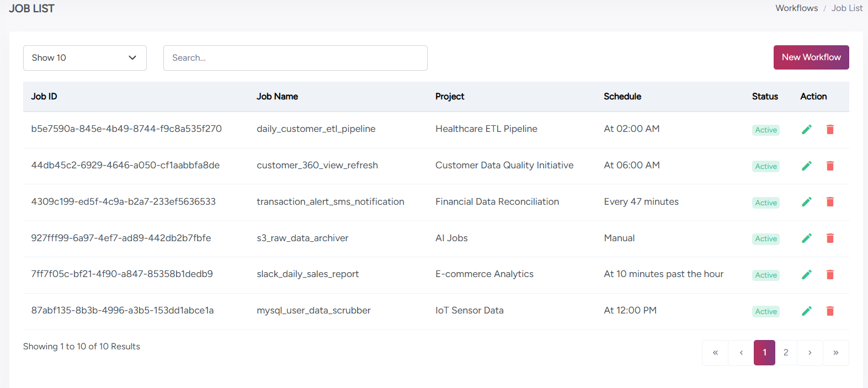Edit the transaction_alert_sms_notification job

tap(806, 202)
